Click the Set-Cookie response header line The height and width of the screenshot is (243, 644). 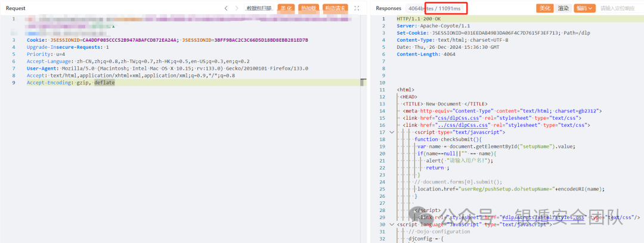coord(493,33)
